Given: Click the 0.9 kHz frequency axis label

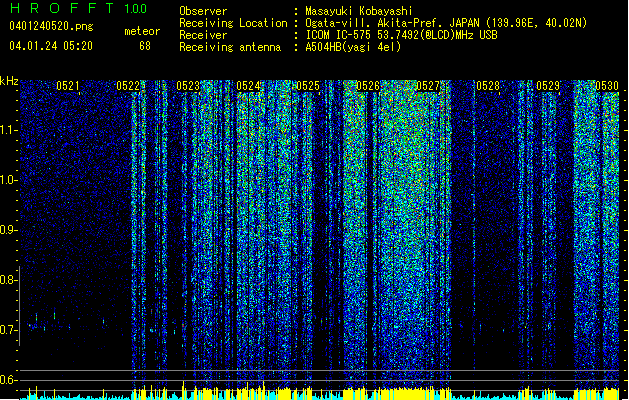Looking at the screenshot, I should point(8,230).
